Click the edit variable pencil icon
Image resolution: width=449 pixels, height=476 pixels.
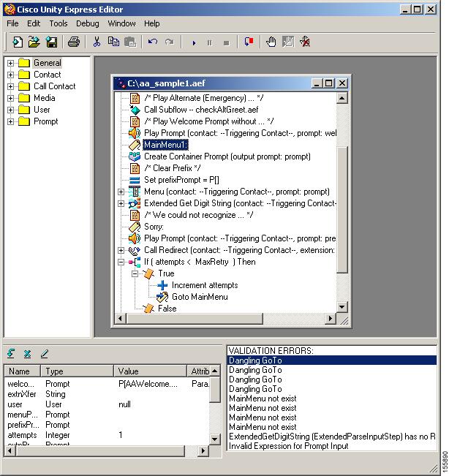pos(45,353)
